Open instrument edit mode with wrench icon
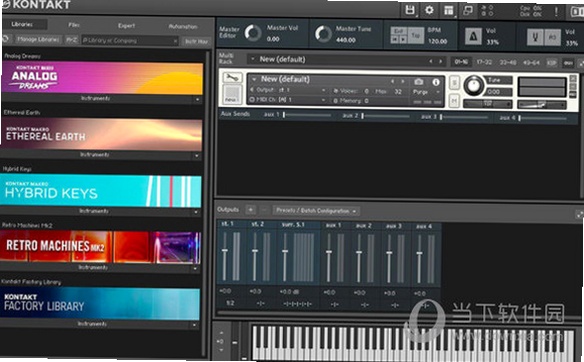Image resolution: width=584 pixels, height=362 pixels. (232, 78)
